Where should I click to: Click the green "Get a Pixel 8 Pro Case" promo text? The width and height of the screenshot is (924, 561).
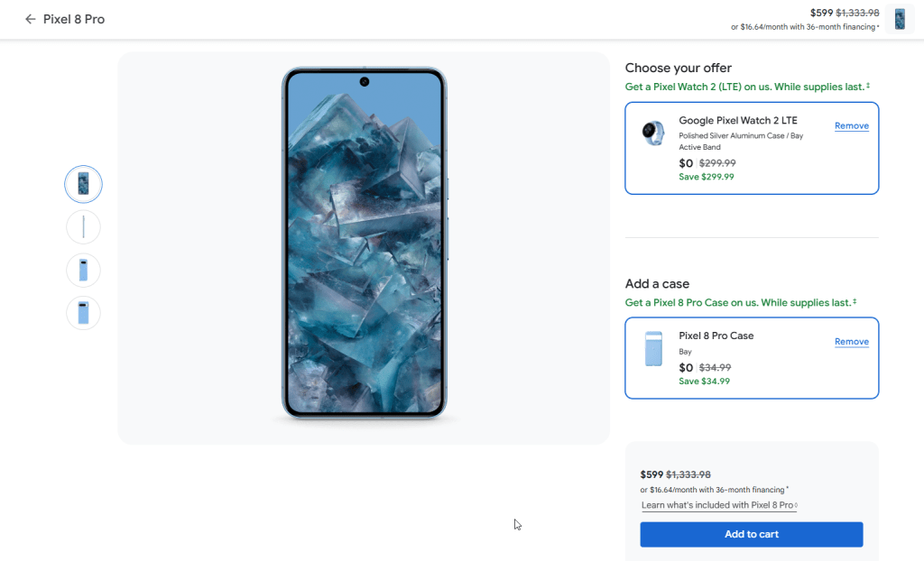point(738,303)
